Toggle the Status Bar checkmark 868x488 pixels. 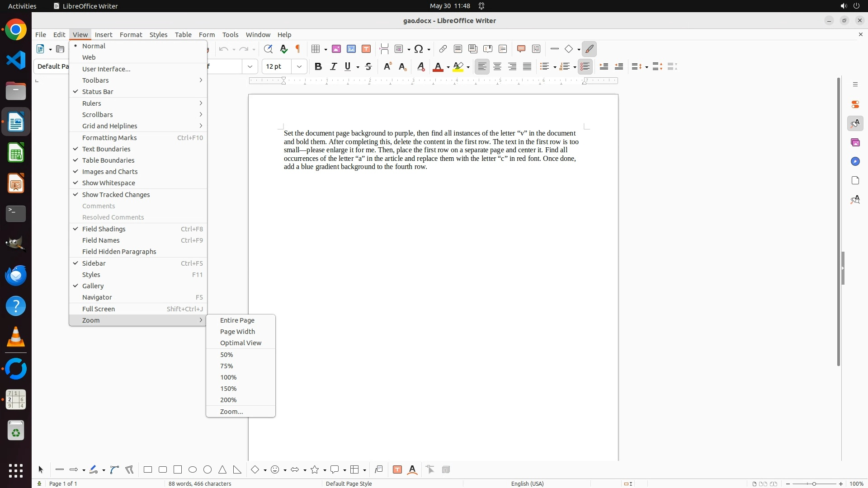click(98, 92)
